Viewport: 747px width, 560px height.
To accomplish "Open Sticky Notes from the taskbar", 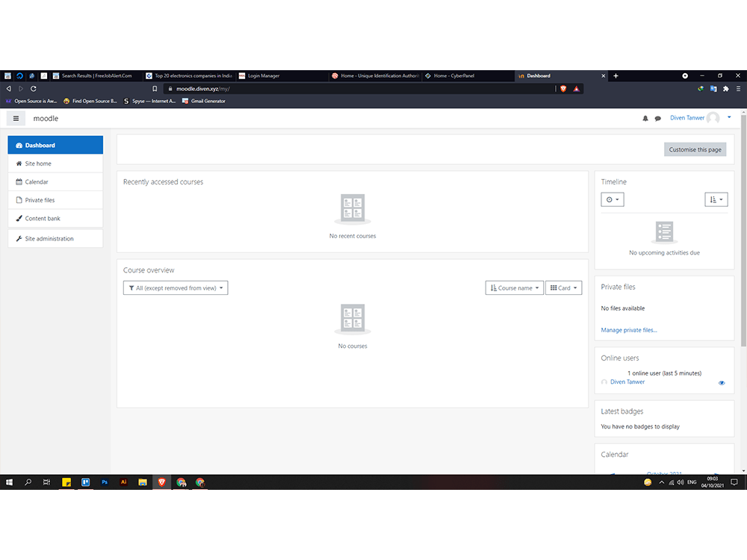I will (x=66, y=482).
